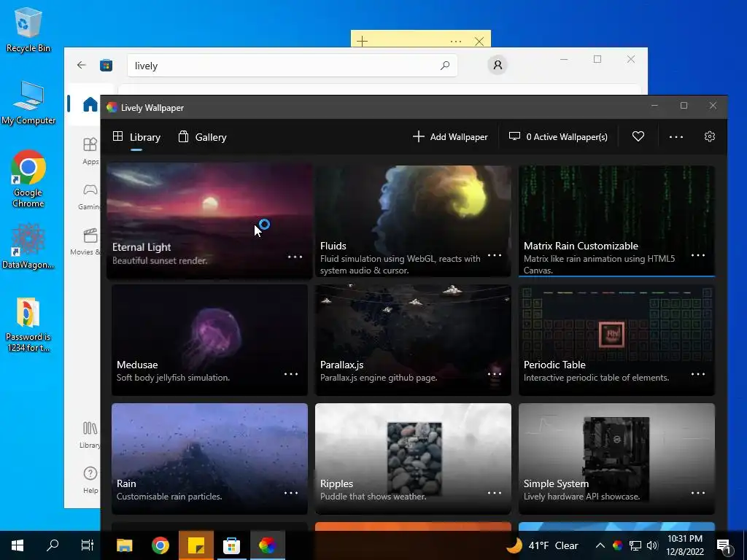Go back in Microsoft Store
The height and width of the screenshot is (560, 747).
coord(82,65)
